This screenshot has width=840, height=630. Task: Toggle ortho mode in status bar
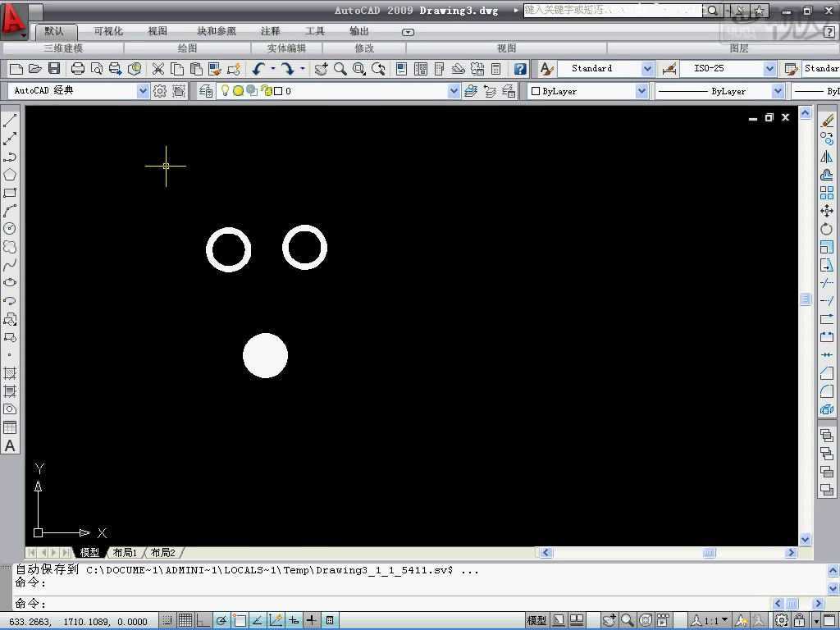pos(203,620)
